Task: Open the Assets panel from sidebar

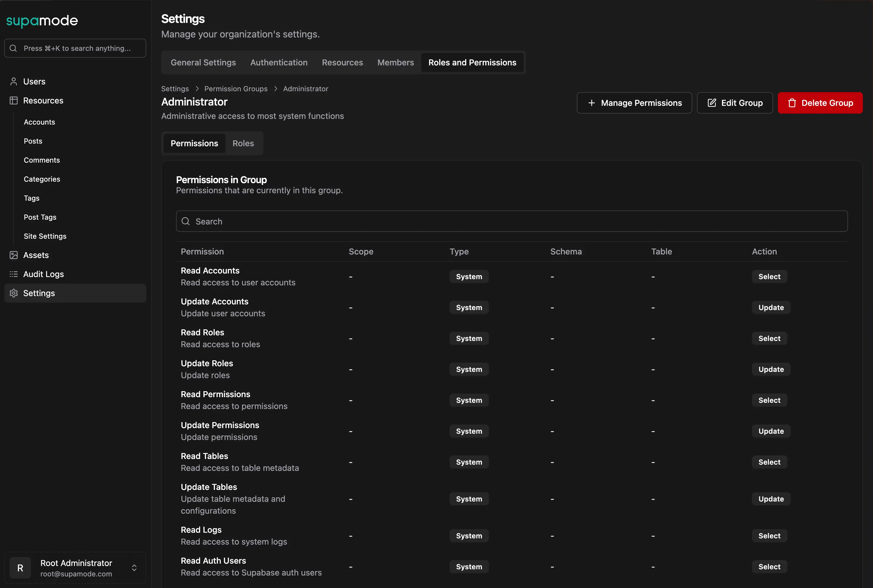Action: click(36, 255)
